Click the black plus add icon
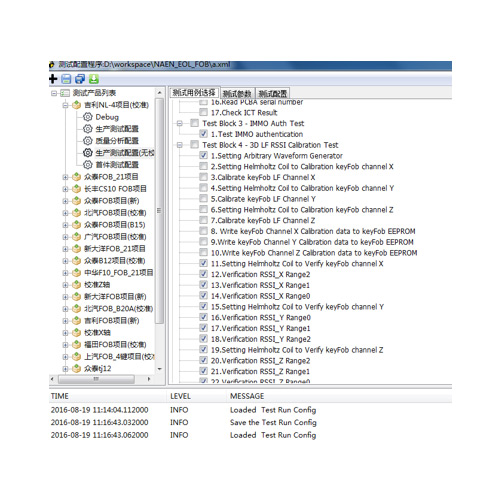 (53, 79)
